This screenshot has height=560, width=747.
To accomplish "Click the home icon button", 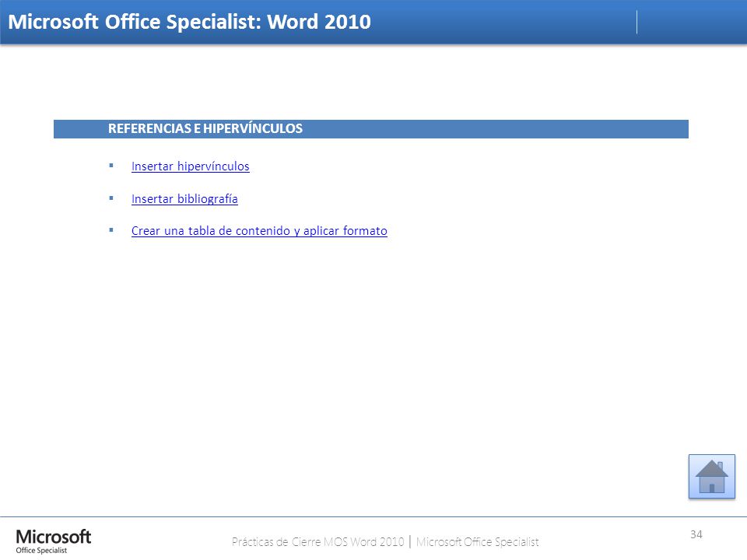I will (x=711, y=476).
